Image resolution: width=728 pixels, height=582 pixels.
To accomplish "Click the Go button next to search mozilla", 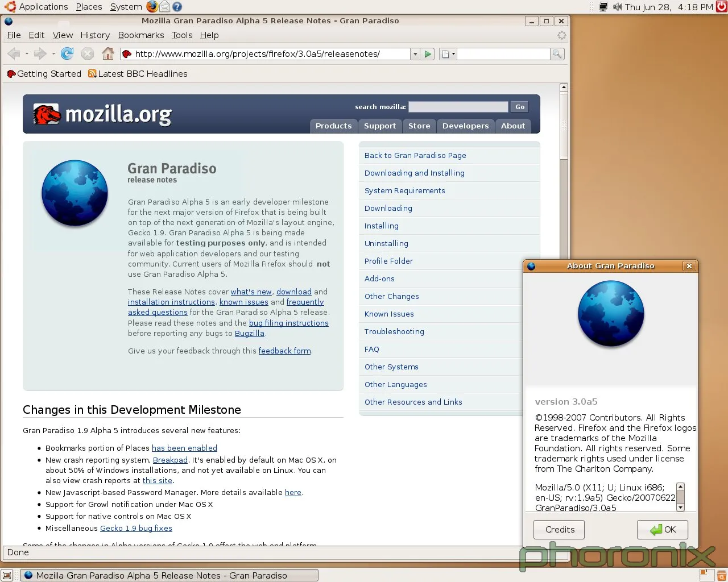I will pos(520,107).
